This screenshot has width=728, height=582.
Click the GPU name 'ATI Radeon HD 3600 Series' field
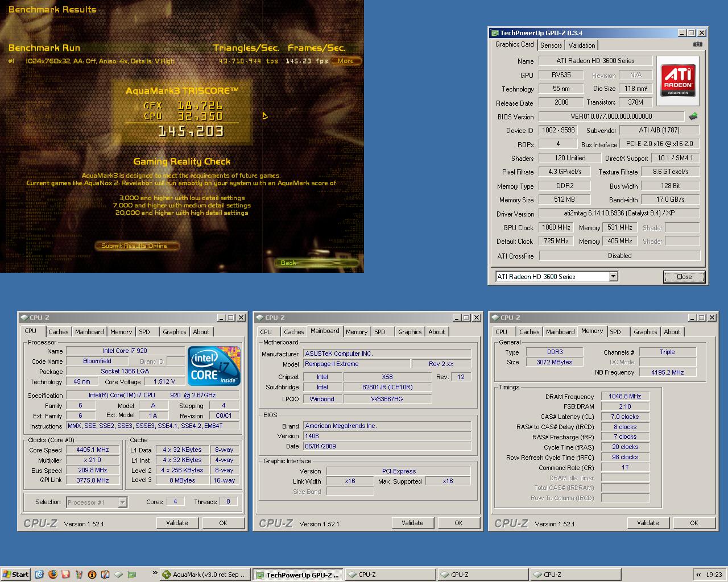pyautogui.click(x=595, y=61)
